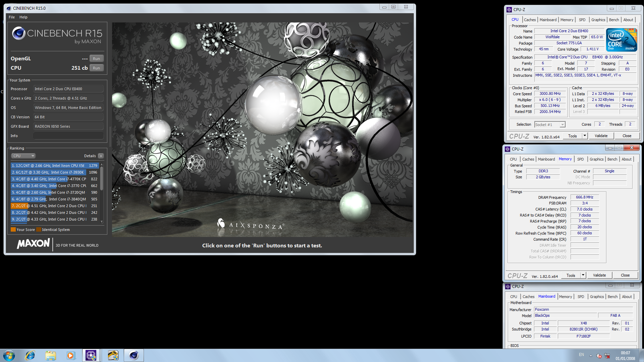
Task: Select ranking row 1 Intel Xeon 1279
Action: coord(55,166)
